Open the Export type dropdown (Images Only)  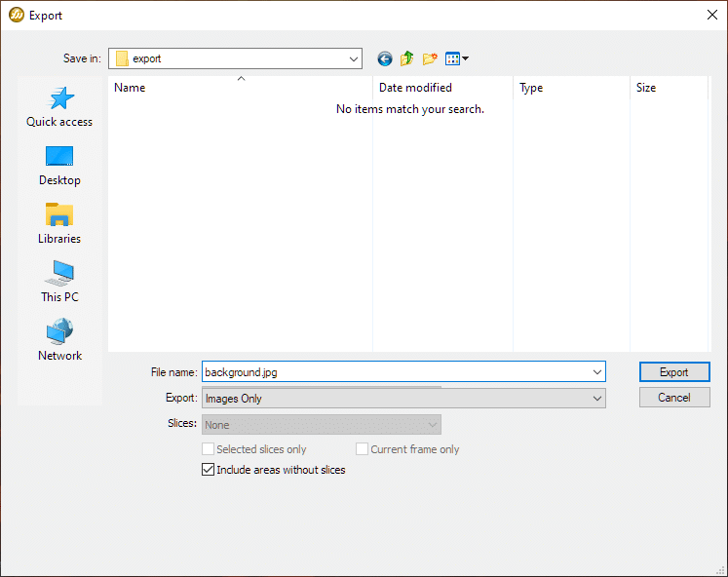403,399
